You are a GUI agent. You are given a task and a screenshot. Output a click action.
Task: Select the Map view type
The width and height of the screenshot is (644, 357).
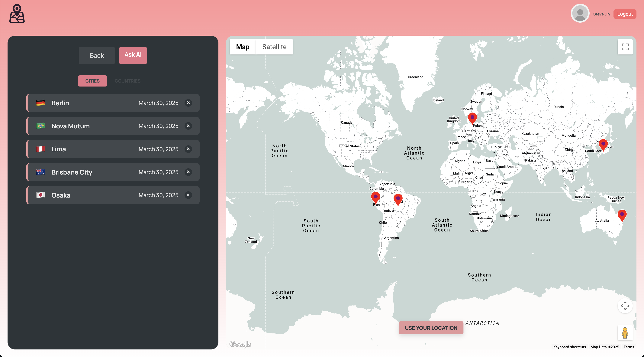point(243,47)
